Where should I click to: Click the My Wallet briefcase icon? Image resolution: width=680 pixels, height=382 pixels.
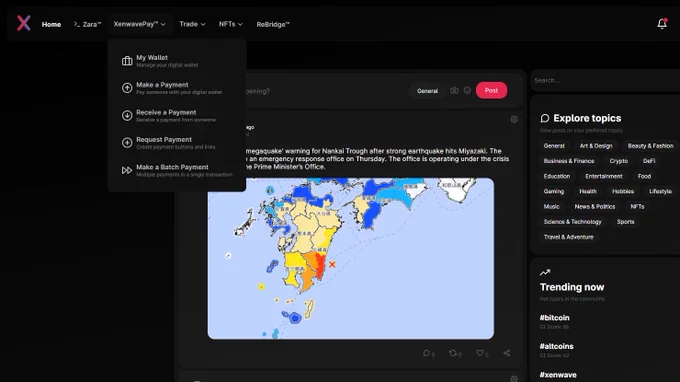pyautogui.click(x=127, y=61)
